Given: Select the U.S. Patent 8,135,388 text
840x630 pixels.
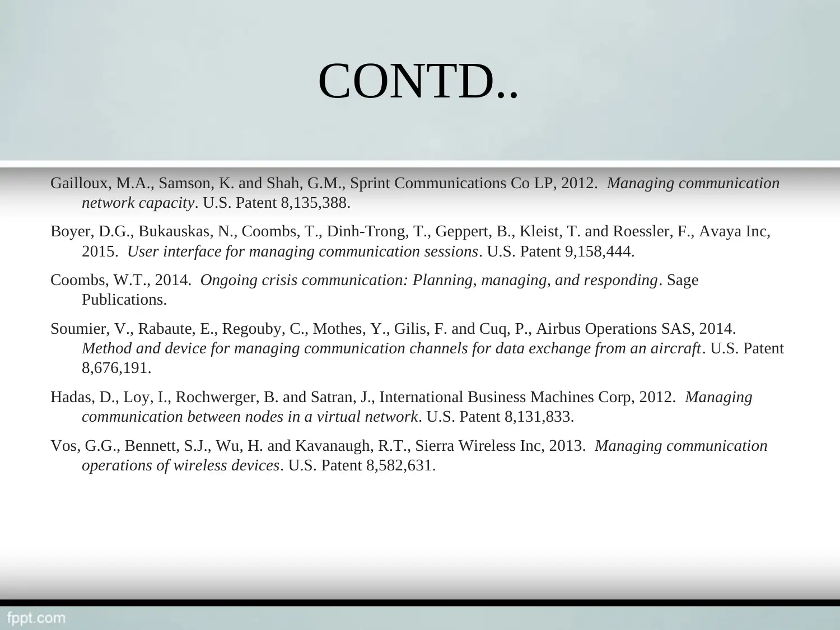Looking at the screenshot, I should [277, 203].
